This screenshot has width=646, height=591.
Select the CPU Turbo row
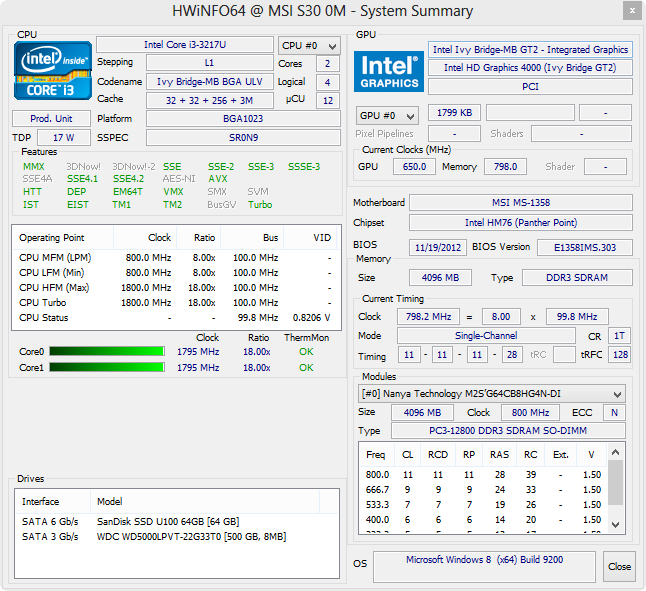(176, 303)
